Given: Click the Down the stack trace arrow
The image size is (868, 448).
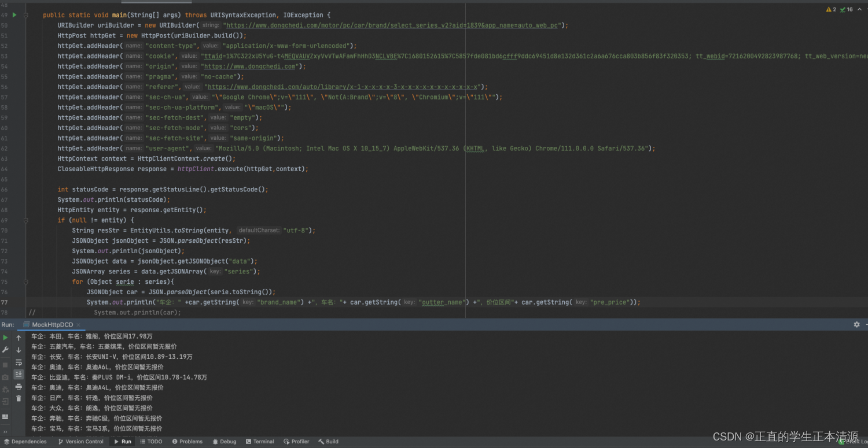Looking at the screenshot, I should pos(19,350).
